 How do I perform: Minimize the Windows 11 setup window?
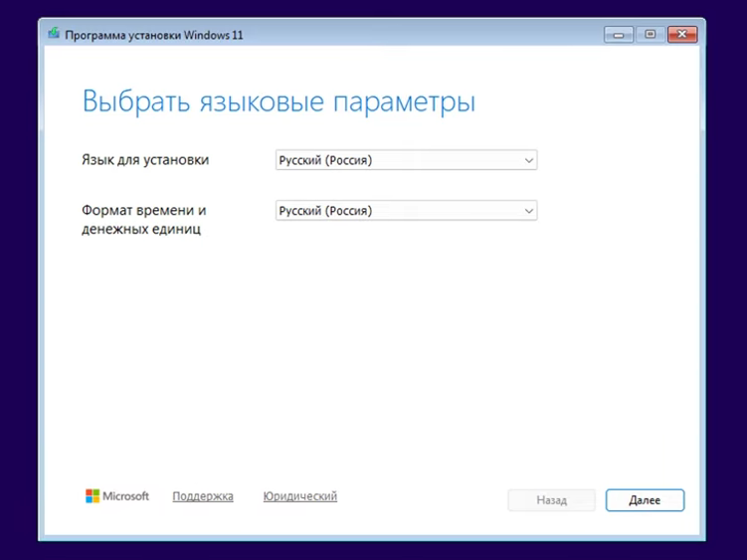point(619,35)
